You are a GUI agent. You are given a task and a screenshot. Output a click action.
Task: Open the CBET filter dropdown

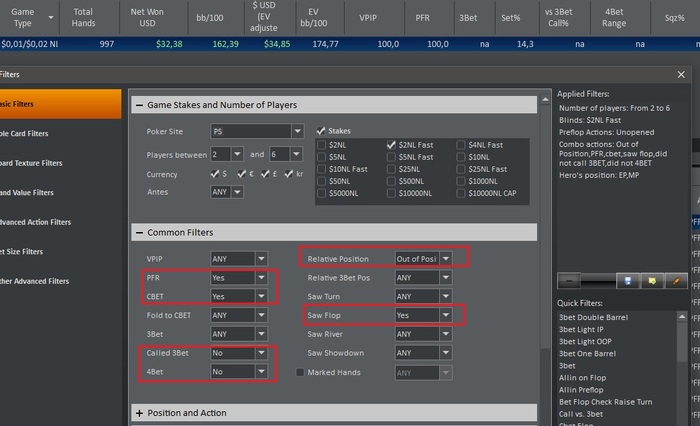pyautogui.click(x=261, y=297)
